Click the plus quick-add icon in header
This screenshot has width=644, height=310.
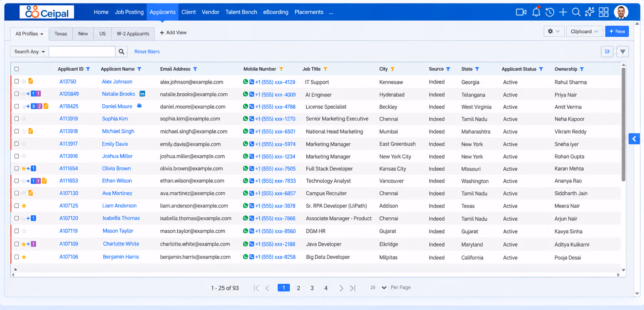point(563,12)
